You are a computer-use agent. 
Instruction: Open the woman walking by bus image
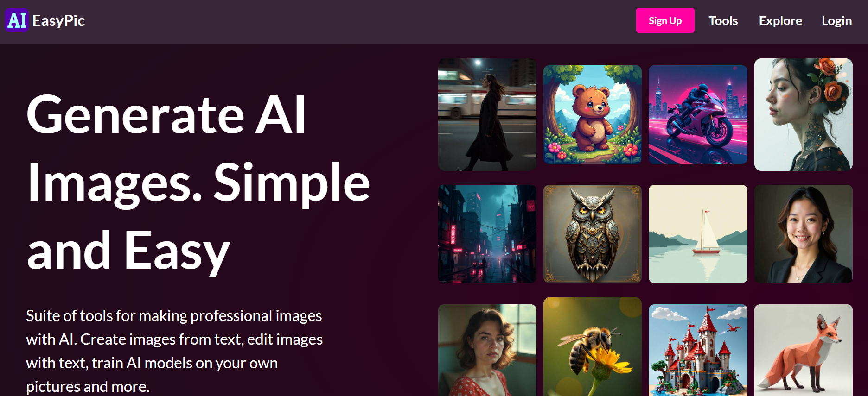click(x=487, y=114)
